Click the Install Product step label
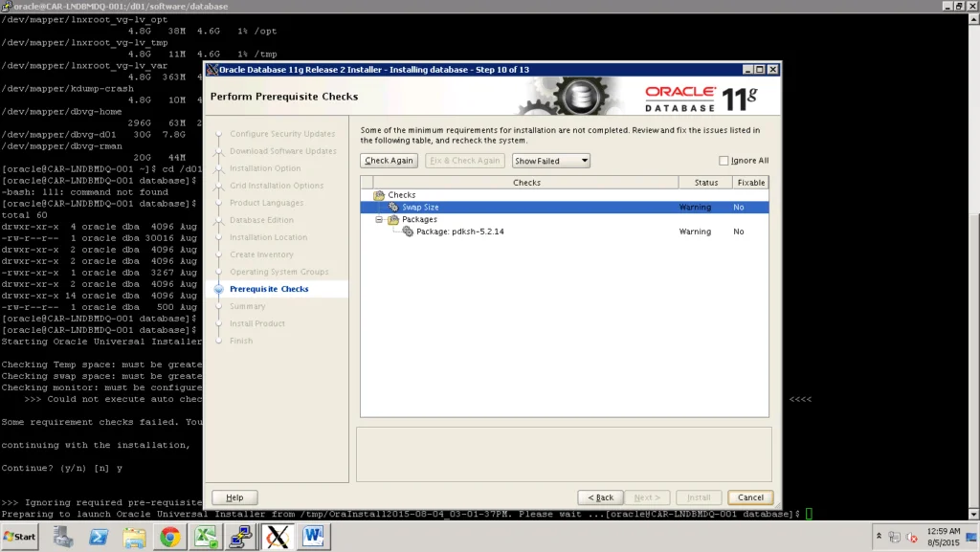The image size is (980, 552). pyautogui.click(x=256, y=323)
